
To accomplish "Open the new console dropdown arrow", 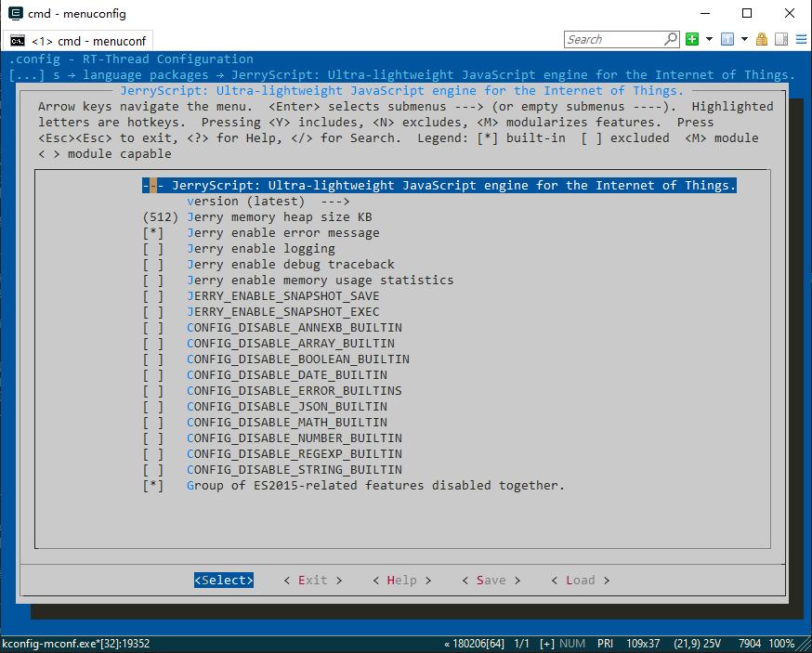I will click(x=709, y=39).
